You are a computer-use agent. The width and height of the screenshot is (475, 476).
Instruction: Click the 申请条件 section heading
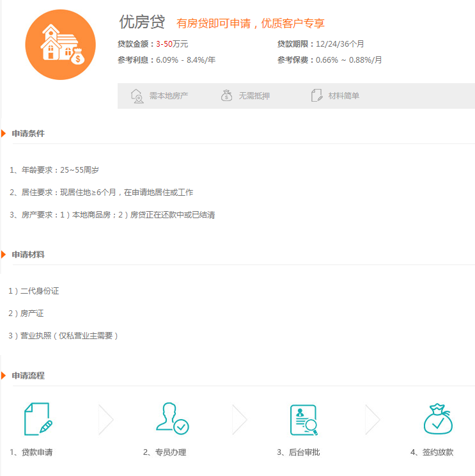(28, 134)
